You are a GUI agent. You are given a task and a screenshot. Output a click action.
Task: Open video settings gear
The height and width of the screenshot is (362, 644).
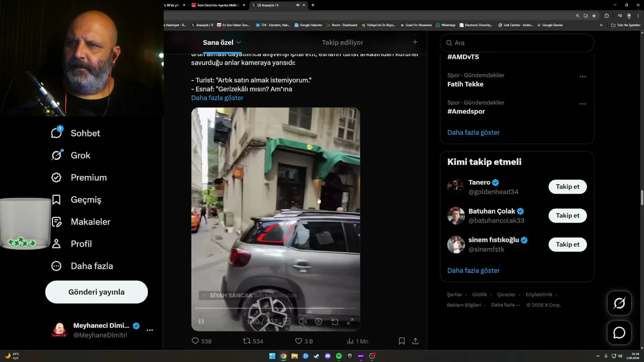point(318,321)
